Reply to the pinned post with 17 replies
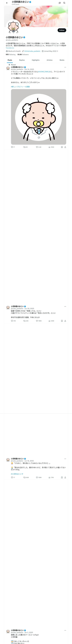The width and height of the screenshot is (72, 644). point(13,147)
